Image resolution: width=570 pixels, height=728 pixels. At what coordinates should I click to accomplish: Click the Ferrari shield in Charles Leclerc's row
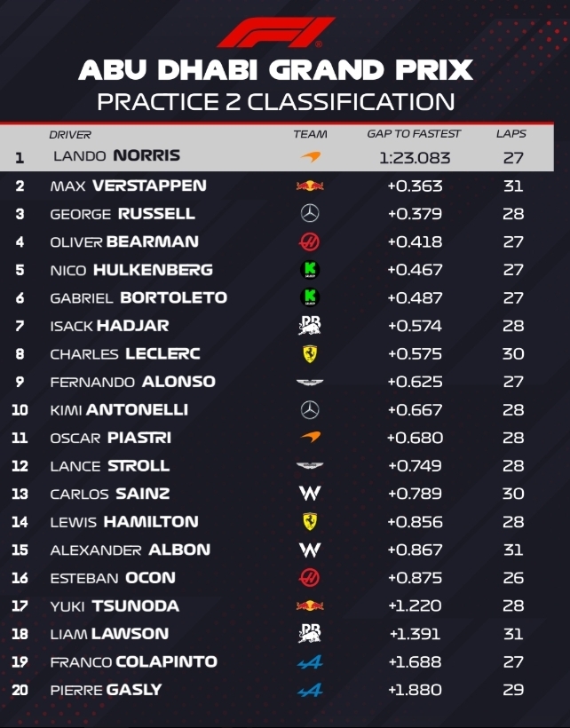coord(310,353)
